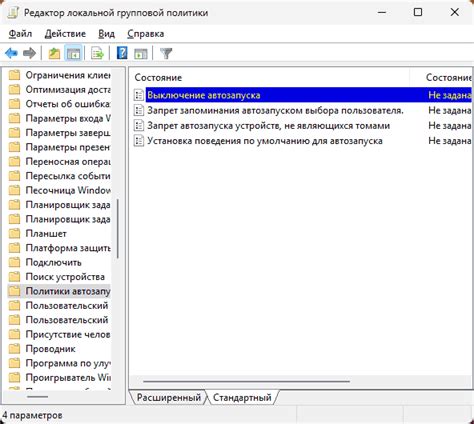Open the Файл menu
This screenshot has height=424, width=474.
pos(20,34)
